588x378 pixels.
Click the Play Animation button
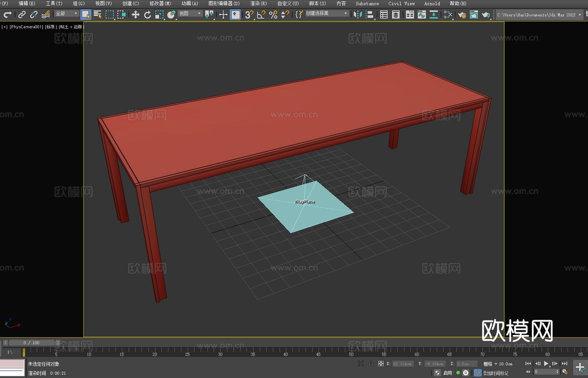[546, 364]
